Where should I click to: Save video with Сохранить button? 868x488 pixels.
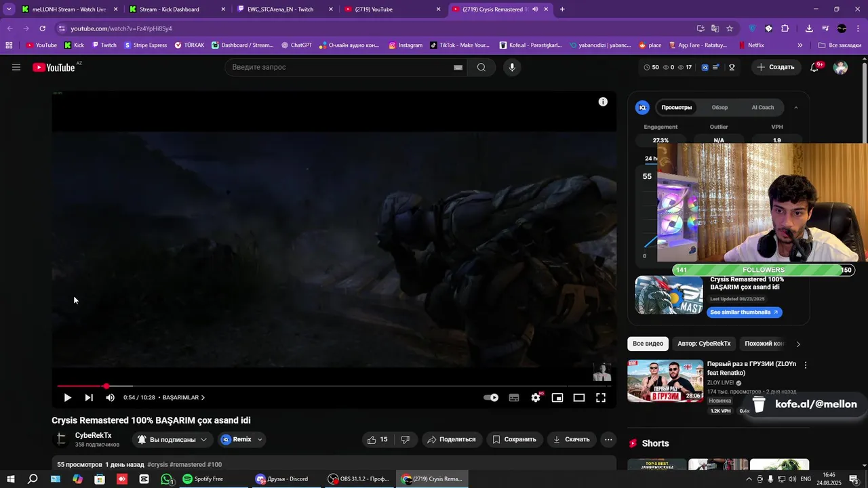coord(514,439)
